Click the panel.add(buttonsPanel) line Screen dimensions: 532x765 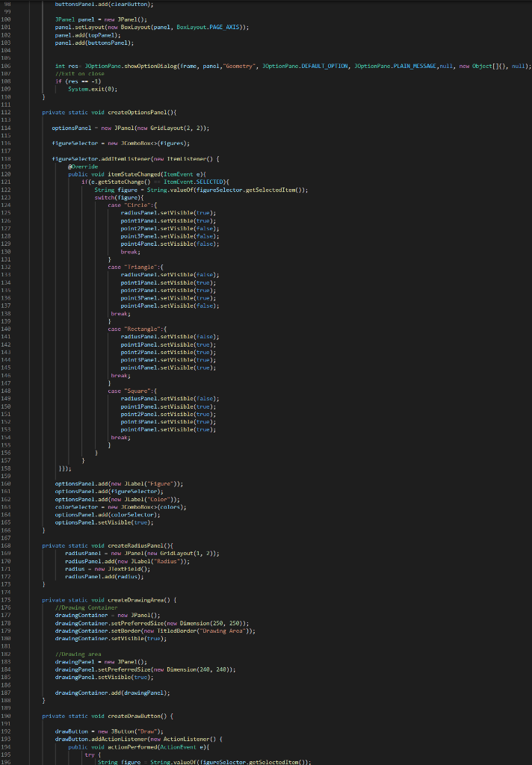pyautogui.click(x=94, y=43)
